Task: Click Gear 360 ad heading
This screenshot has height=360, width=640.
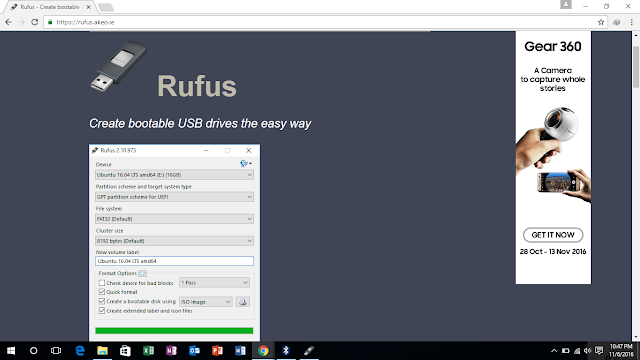Action: 553,47
